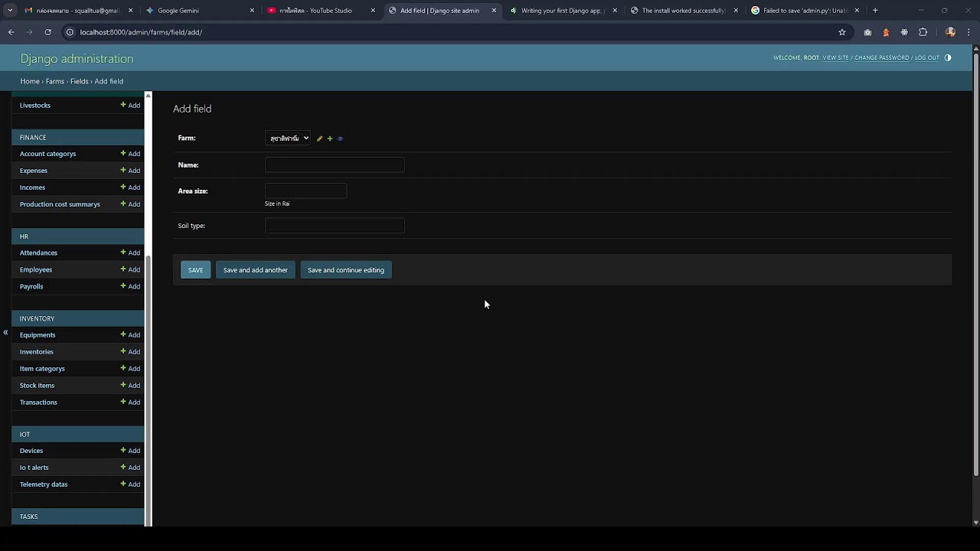Image resolution: width=980 pixels, height=551 pixels.
Task: Click the SAVE button
Action: point(195,270)
